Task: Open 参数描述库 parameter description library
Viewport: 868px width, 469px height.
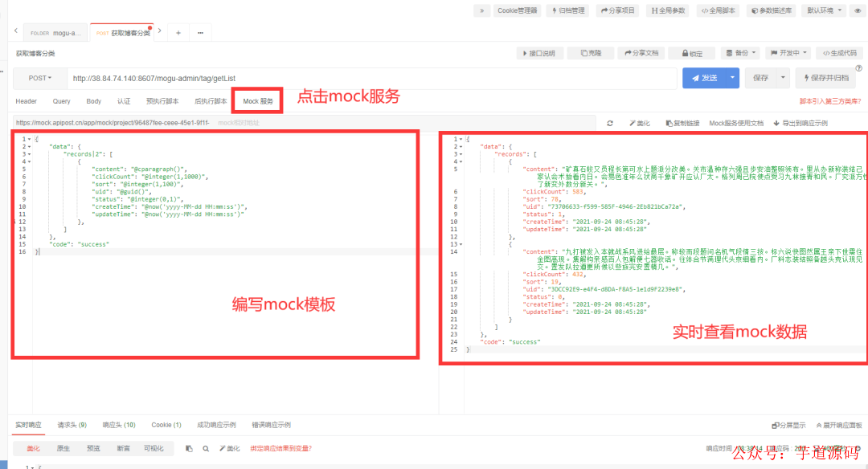Action: pos(771,10)
